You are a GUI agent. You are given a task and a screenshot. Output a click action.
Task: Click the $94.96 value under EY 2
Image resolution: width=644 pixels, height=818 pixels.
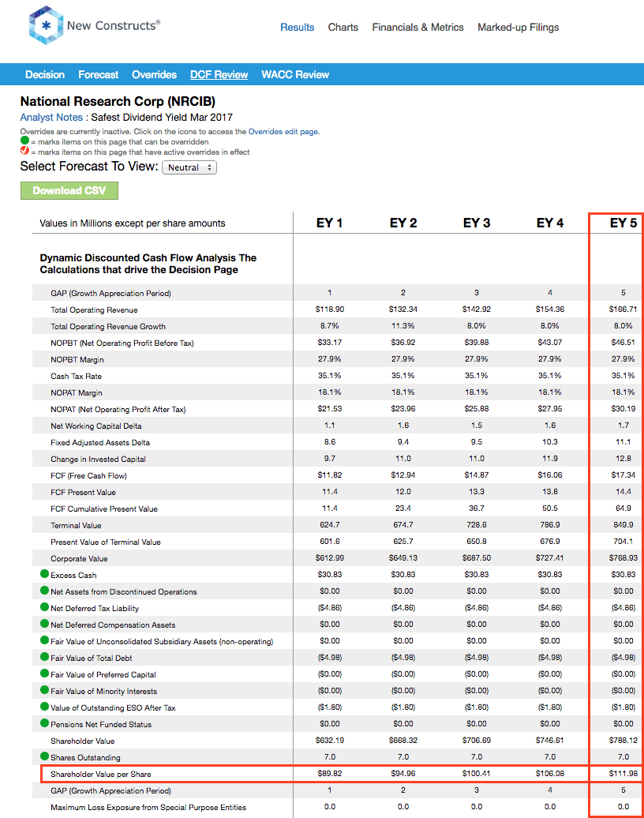click(403, 773)
